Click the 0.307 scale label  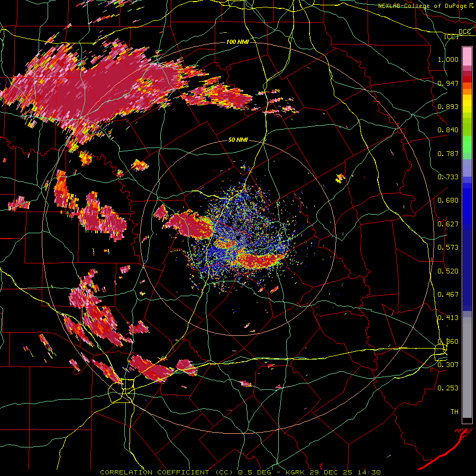[448, 364]
